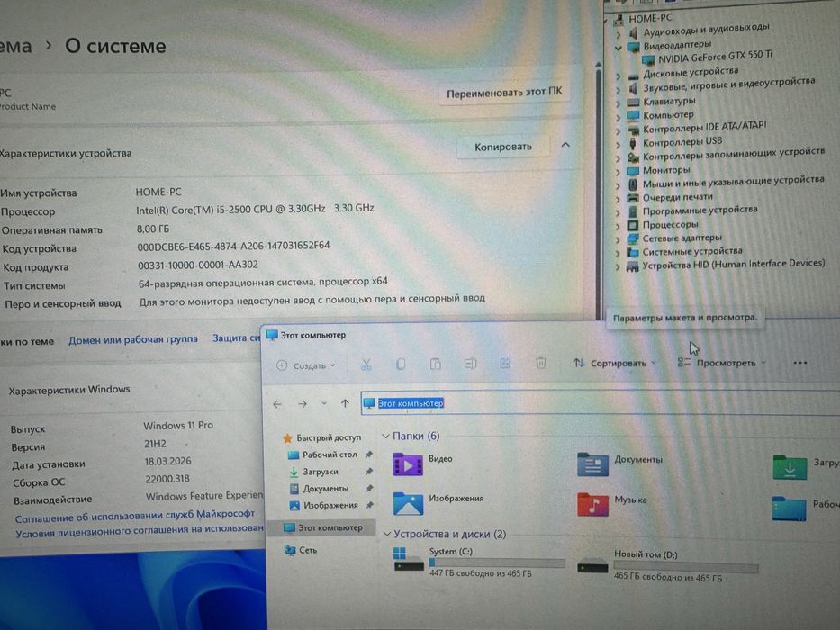Viewport: 840px width, 630px height.
Task: Expand the Процессоры node
Action: pos(619,226)
